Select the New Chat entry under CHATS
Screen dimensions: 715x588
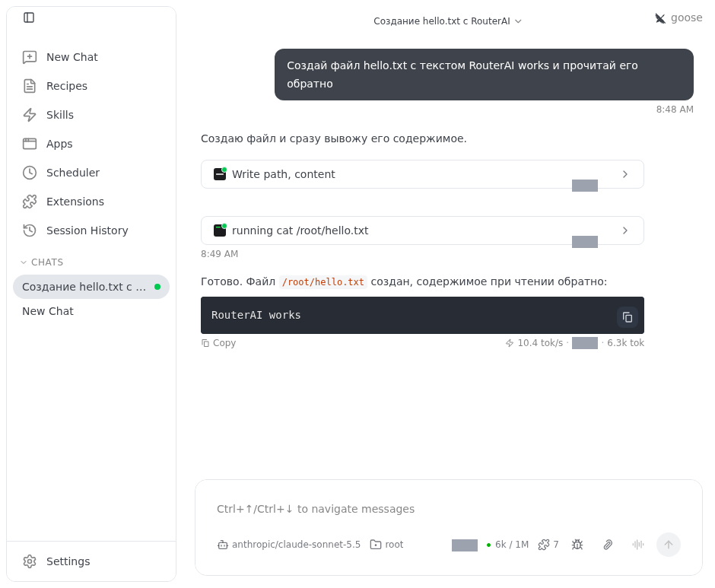(48, 311)
